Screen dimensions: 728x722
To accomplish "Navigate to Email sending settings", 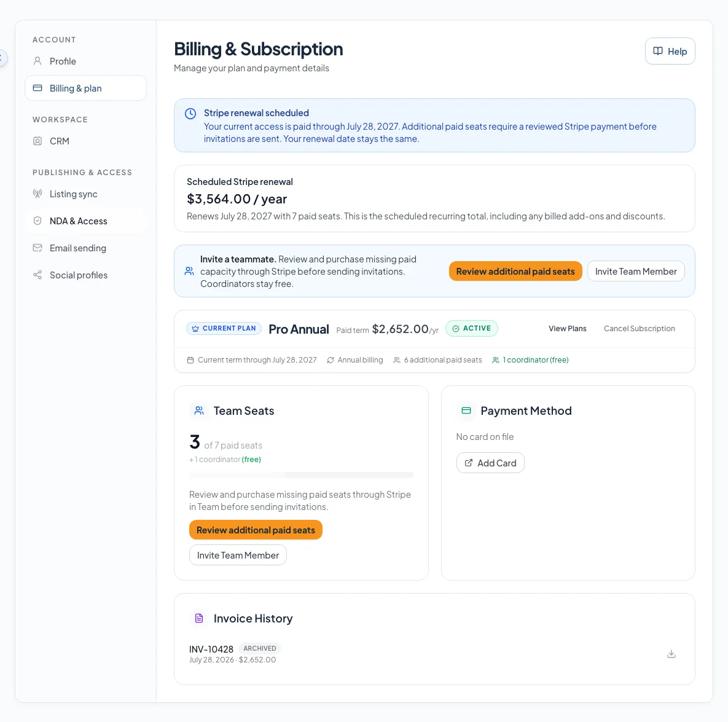I will coord(85,248).
